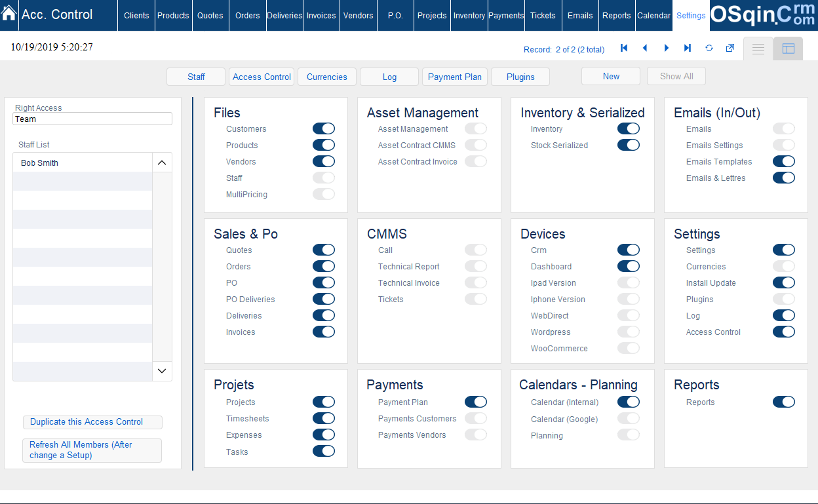Open Currencies settings button
The width and height of the screenshot is (818, 504).
point(327,77)
